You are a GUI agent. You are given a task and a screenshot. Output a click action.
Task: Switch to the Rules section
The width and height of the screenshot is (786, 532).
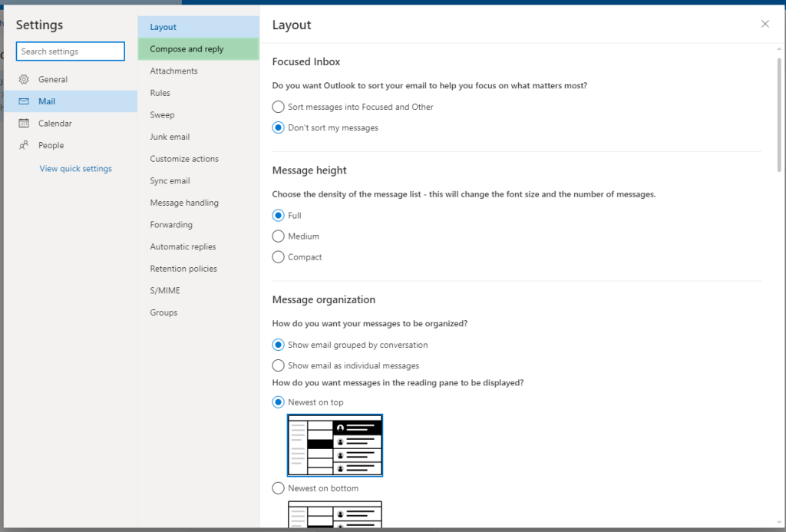click(161, 92)
